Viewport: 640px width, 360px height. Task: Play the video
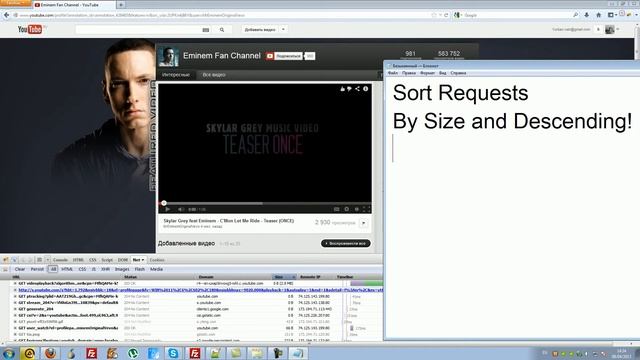coord(167,209)
